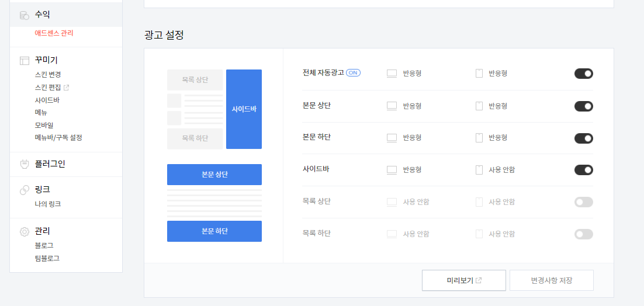Click mobile icon in 목록 상단 row
The image size is (644, 306).
pos(479,202)
